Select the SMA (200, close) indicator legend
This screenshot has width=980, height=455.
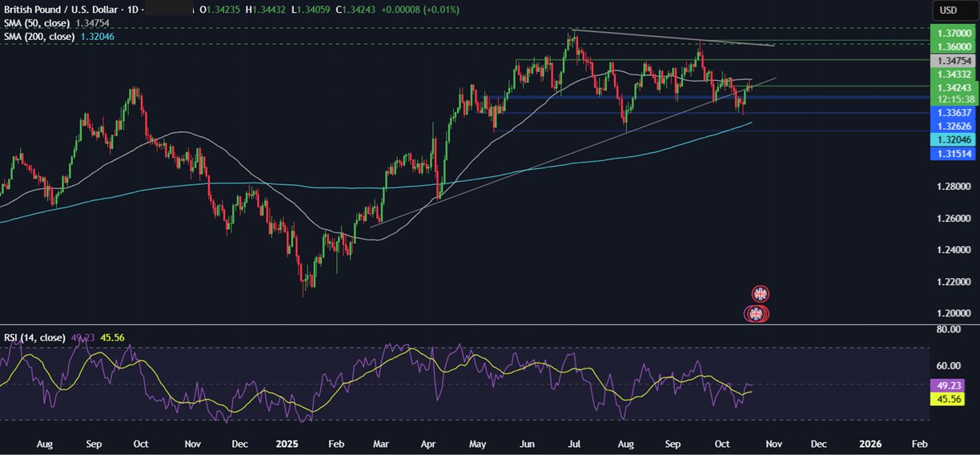click(41, 37)
